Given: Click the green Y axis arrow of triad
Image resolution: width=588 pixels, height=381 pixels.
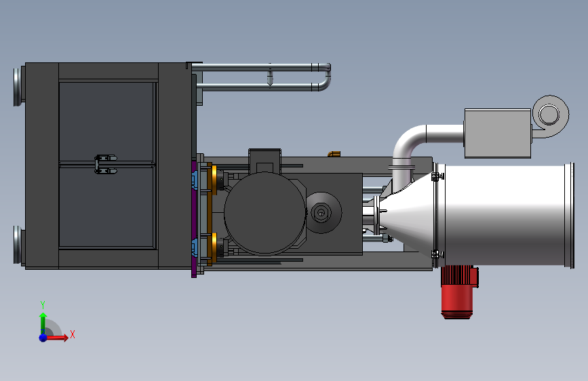Looking at the screenshot, I should pyautogui.click(x=43, y=322).
